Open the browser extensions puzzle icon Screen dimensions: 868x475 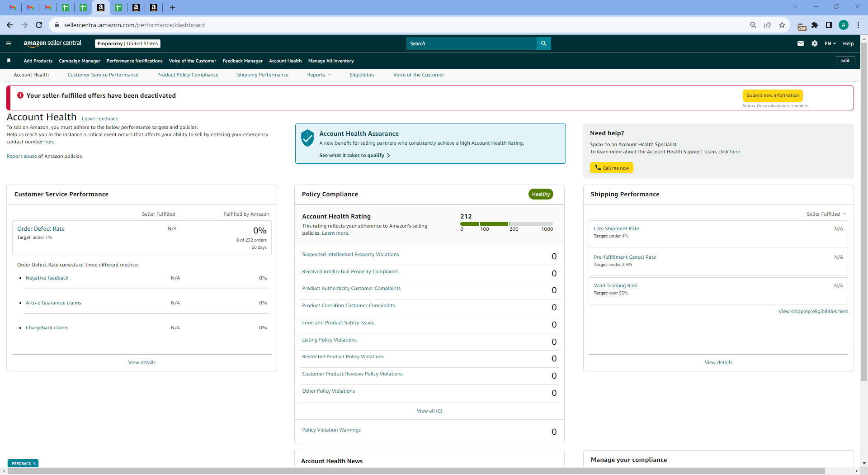[x=814, y=25]
